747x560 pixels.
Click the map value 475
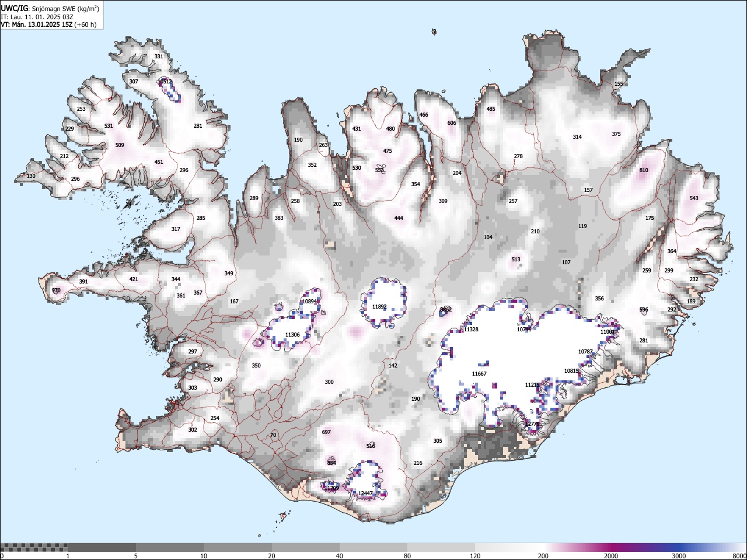point(388,151)
